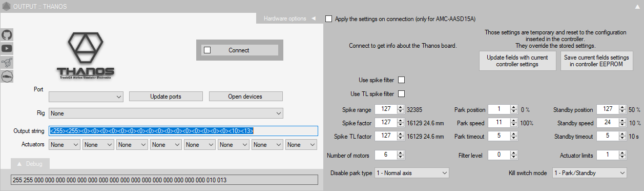Enable Apply the settings on connection checkbox
The height and width of the screenshot is (191, 644).
[328, 19]
